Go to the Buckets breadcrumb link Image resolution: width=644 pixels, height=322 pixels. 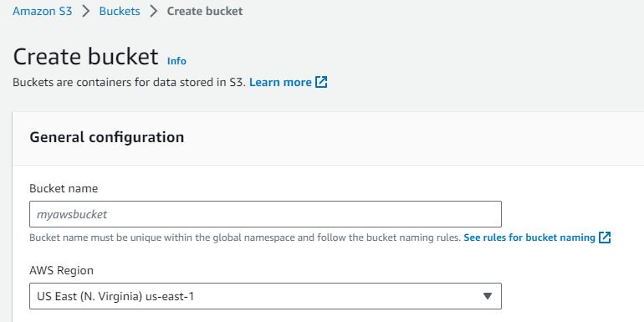pos(120,11)
